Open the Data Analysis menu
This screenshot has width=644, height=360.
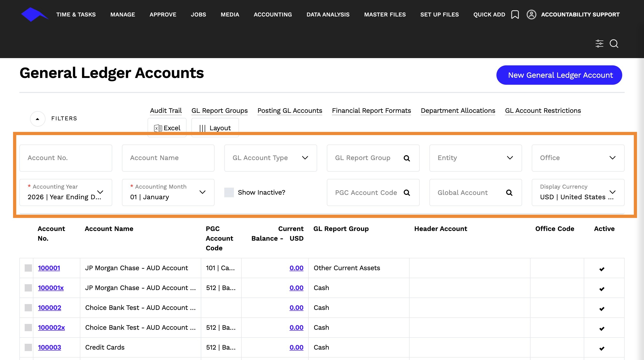pyautogui.click(x=328, y=15)
